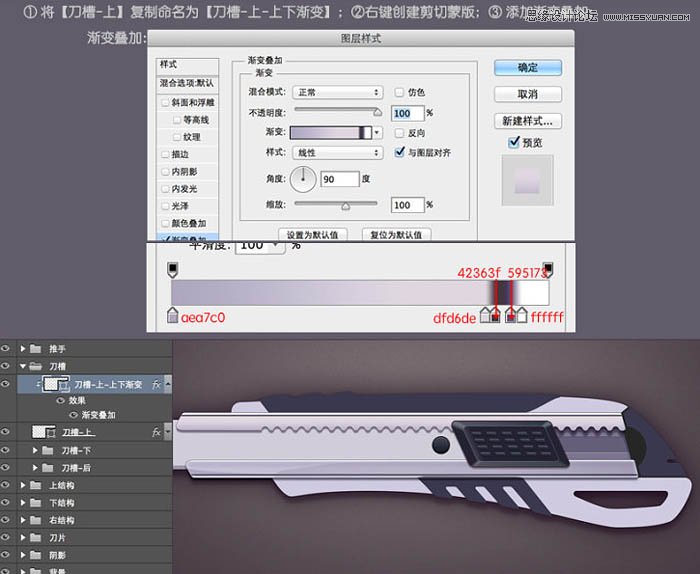The width and height of the screenshot is (700, 574).
Task: Click the fx icon on 刀槽-上 layer
Action: point(156,432)
